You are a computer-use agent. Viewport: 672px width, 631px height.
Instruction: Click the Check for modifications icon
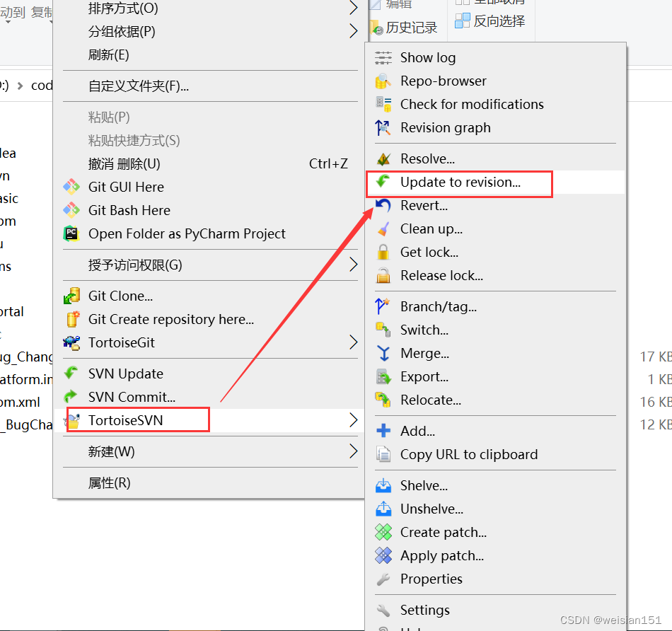(x=383, y=104)
